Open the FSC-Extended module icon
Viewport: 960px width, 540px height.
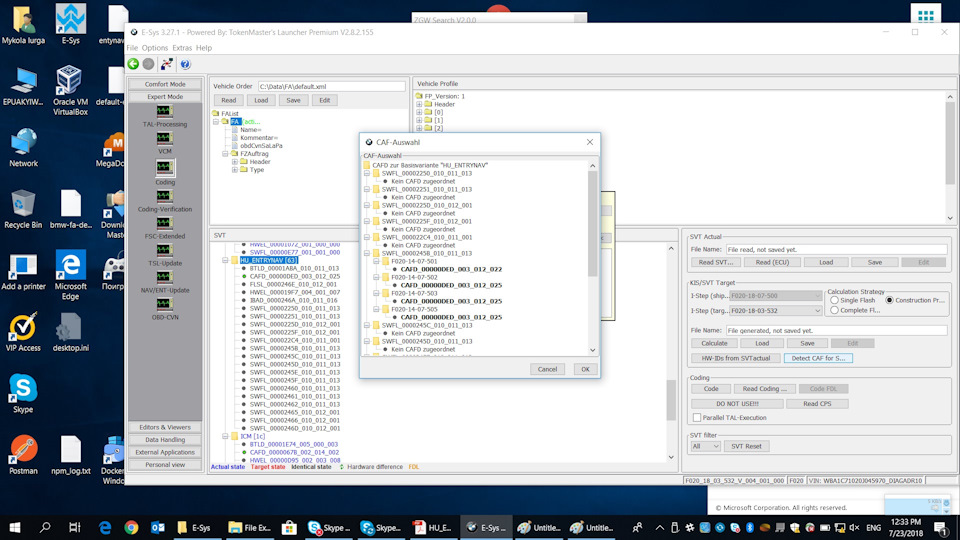click(164, 223)
